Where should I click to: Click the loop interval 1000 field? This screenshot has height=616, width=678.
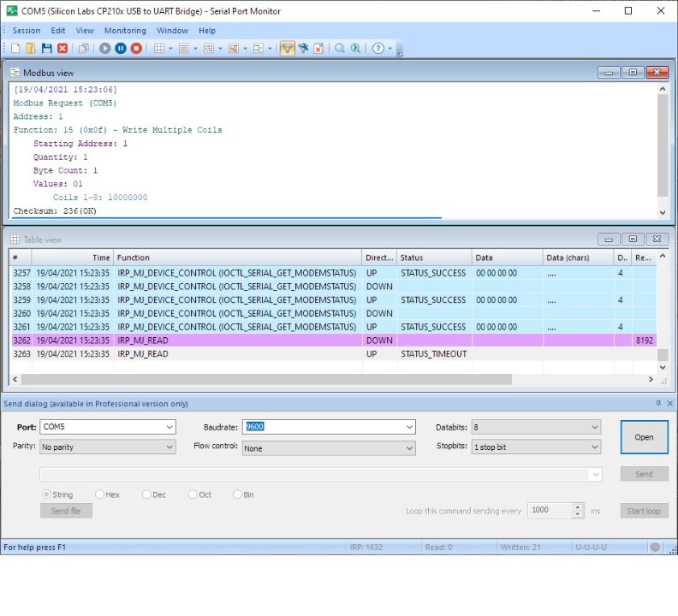pyautogui.click(x=550, y=511)
